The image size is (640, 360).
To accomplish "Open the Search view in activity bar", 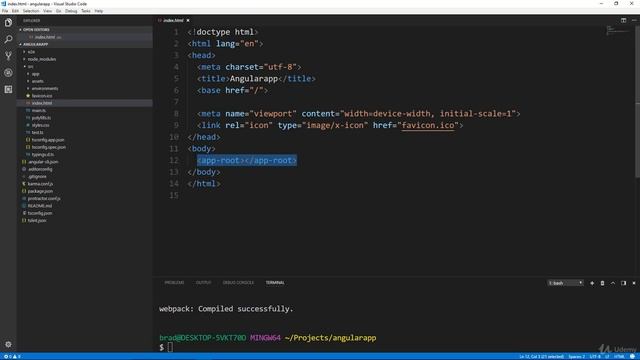I will coord(8,39).
